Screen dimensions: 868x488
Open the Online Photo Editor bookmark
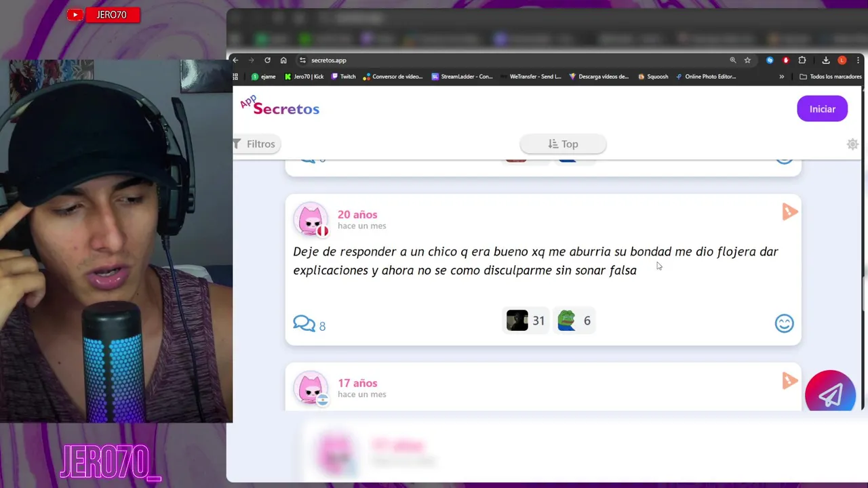705,77
